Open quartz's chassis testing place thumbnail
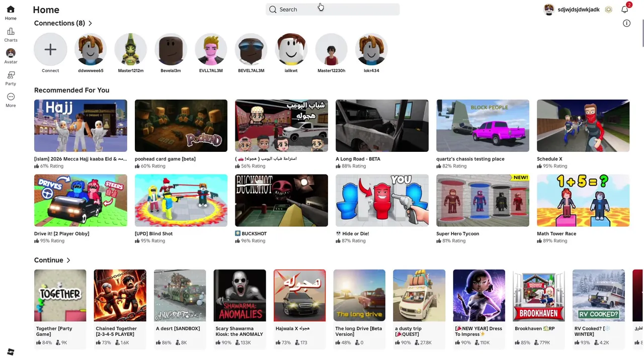 (x=482, y=126)
